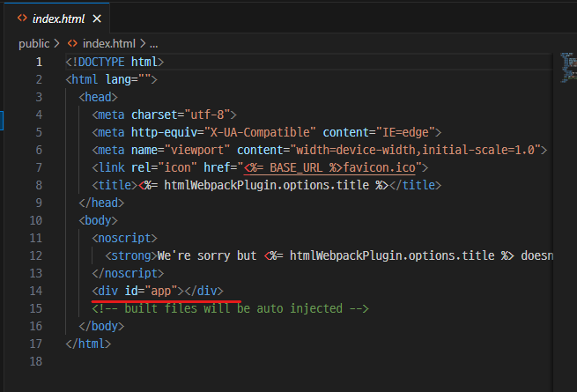Click the meta charset utf-8 line

coord(164,115)
